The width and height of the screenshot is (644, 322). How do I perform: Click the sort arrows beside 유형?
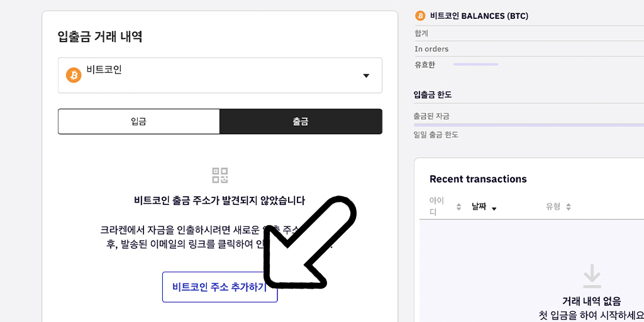click(569, 208)
